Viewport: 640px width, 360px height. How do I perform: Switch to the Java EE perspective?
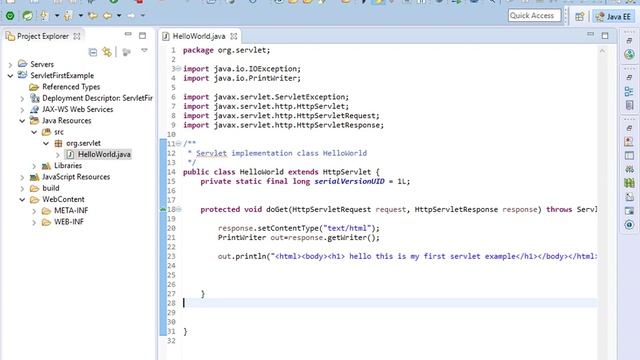tap(613, 16)
